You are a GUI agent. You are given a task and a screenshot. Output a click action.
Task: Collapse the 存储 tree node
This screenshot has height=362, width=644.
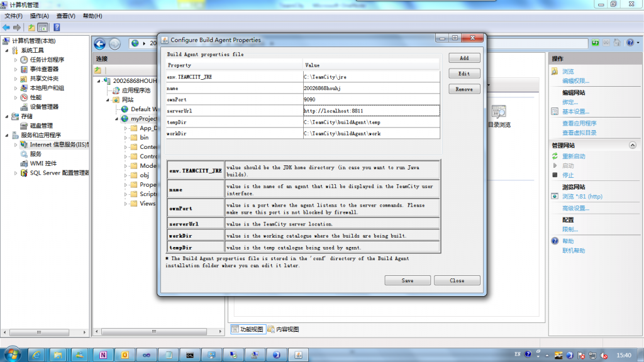point(7,116)
